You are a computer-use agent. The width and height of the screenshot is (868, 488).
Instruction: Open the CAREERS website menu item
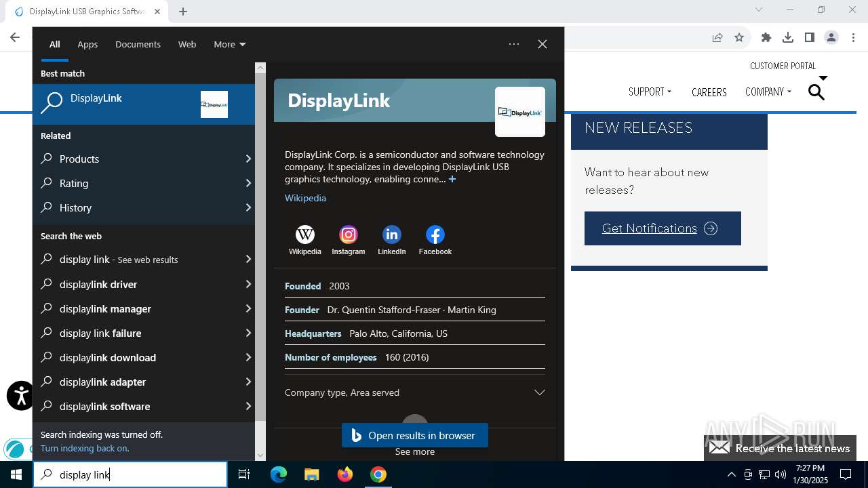(x=709, y=92)
